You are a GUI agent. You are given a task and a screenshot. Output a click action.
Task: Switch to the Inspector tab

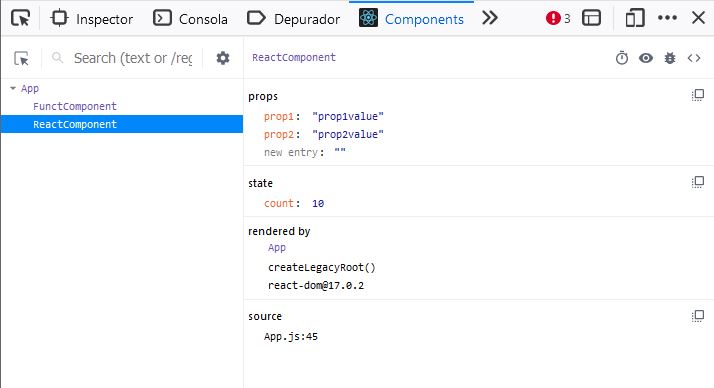[x=92, y=19]
